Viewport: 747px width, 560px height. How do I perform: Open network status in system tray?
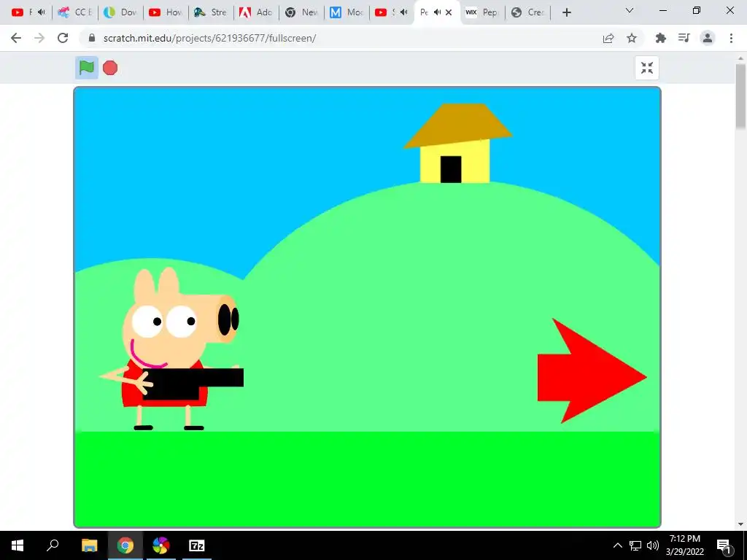(635, 545)
